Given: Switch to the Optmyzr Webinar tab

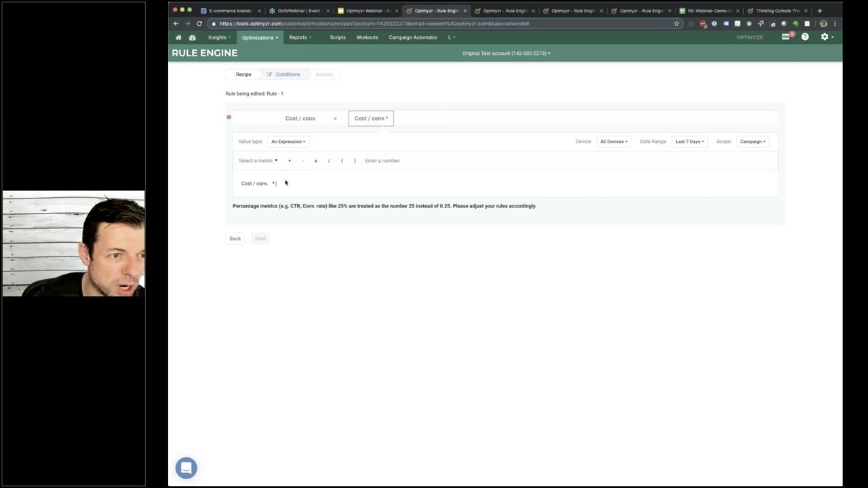Looking at the screenshot, I should (x=367, y=11).
